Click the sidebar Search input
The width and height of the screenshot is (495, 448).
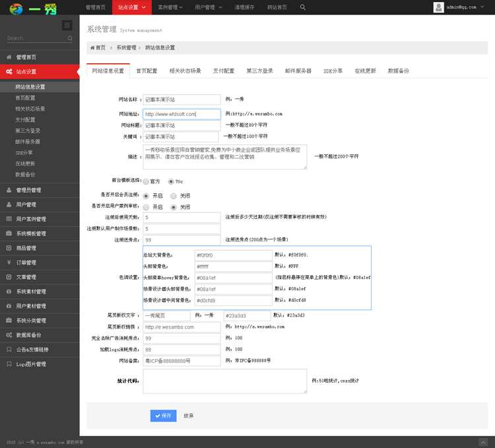36,38
